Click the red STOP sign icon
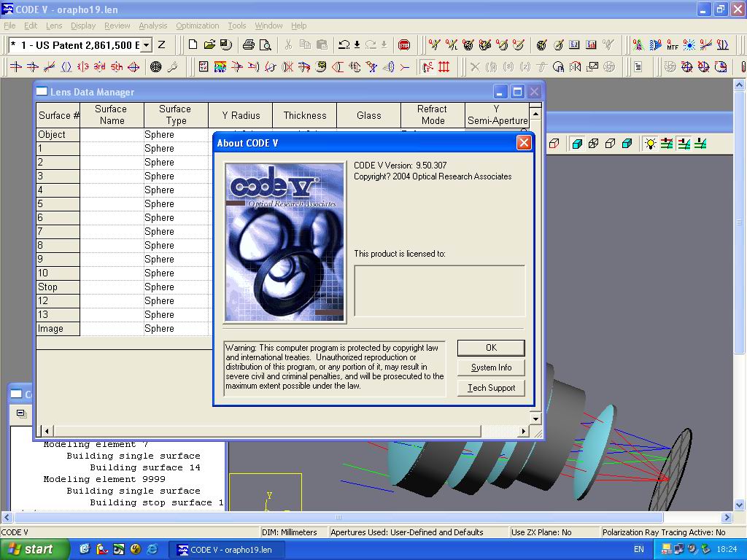The image size is (747, 560). tap(404, 45)
